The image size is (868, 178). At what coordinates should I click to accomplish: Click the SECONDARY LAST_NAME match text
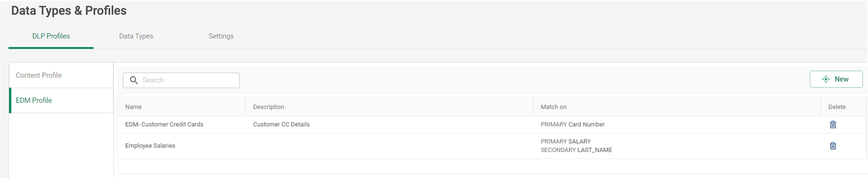pyautogui.click(x=576, y=150)
